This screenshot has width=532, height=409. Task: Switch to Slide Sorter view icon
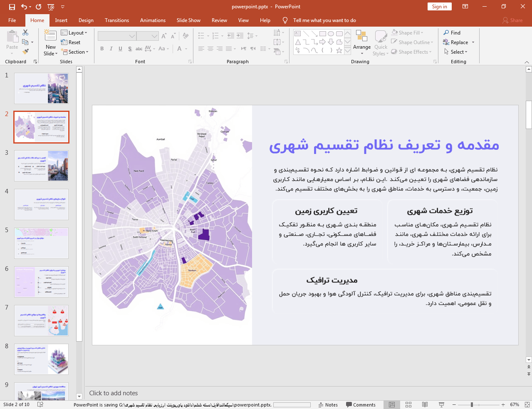[408, 404]
